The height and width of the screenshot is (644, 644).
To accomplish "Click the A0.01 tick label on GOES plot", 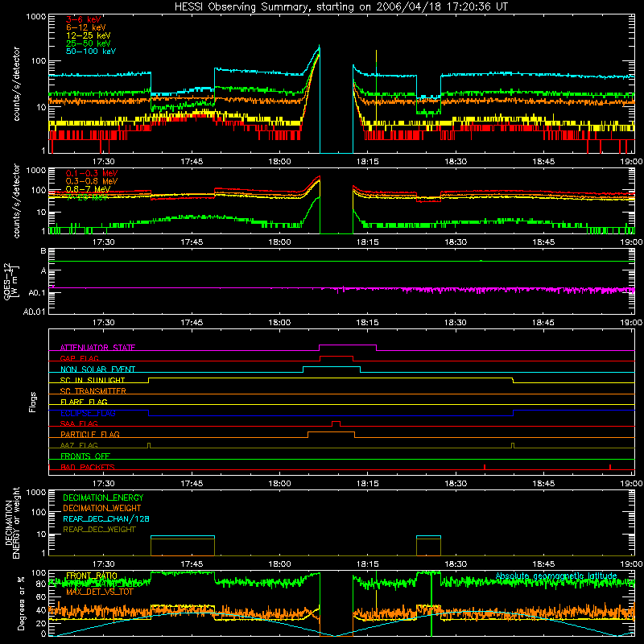I will point(34,312).
